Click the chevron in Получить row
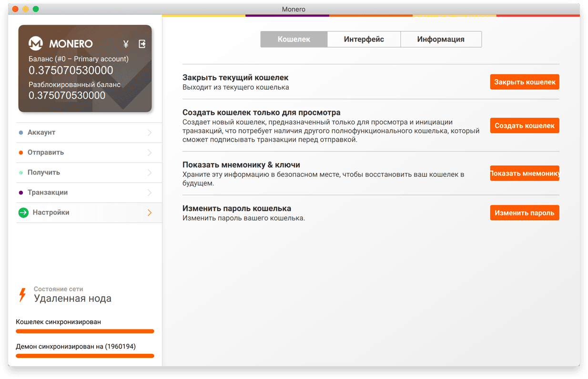Image resolution: width=588 pixels, height=379 pixels. coord(150,173)
